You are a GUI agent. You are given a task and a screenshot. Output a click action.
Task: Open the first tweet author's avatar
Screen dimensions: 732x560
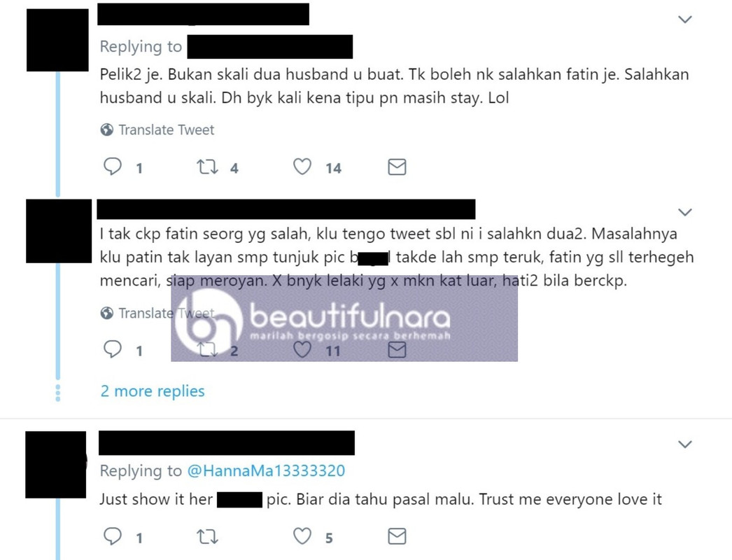click(57, 40)
